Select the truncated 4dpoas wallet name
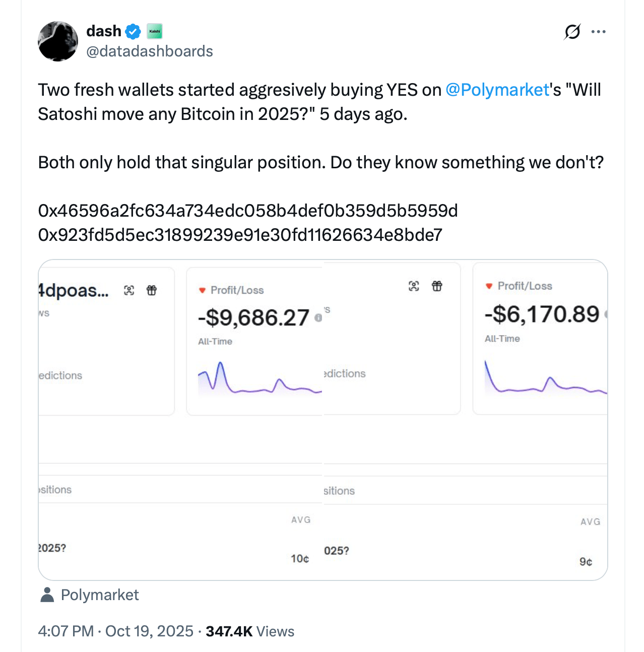Screen dimensions: 644x652 coord(73,290)
